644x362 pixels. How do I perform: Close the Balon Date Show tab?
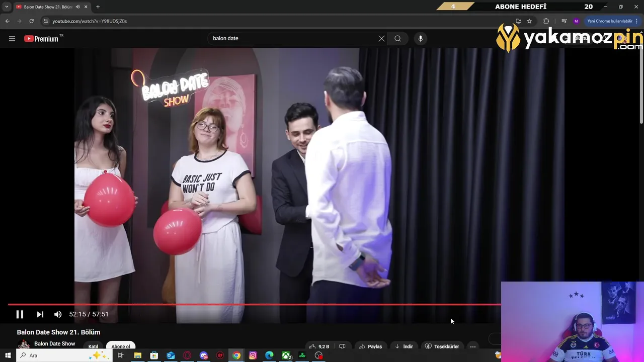(x=86, y=7)
